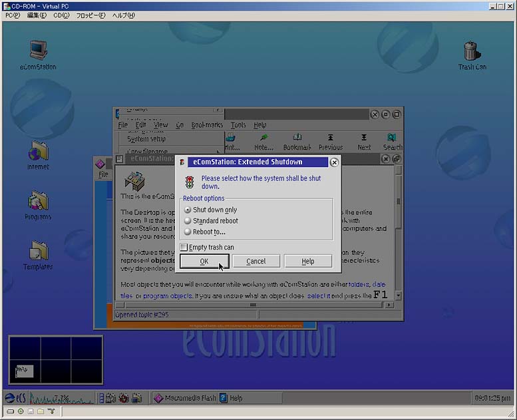517x420 pixels.
Task: Select the Standard reboot option
Action: click(x=211, y=221)
